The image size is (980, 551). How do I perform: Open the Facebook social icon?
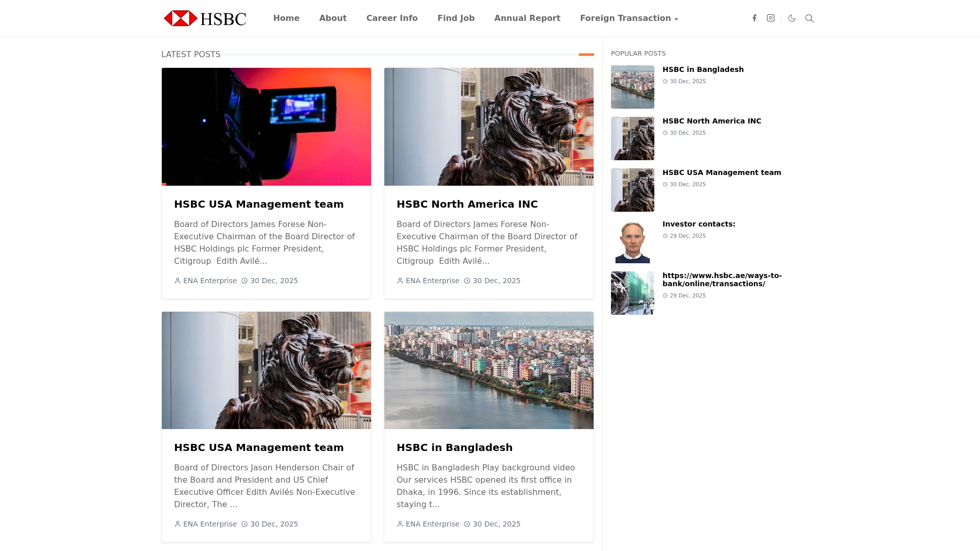754,18
